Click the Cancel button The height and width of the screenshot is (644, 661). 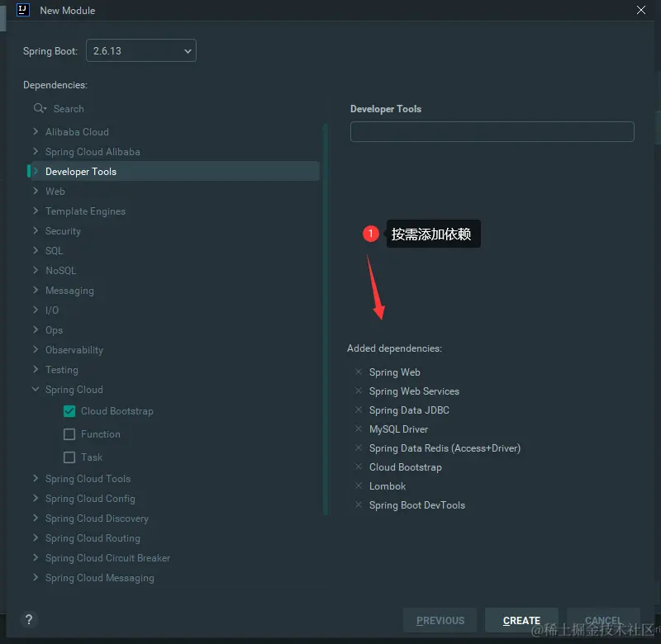pyautogui.click(x=603, y=620)
